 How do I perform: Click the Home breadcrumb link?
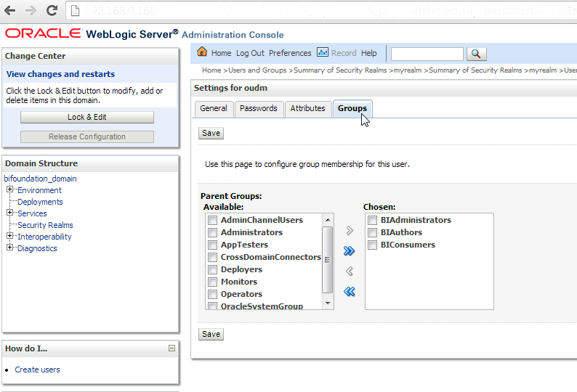tap(211, 70)
